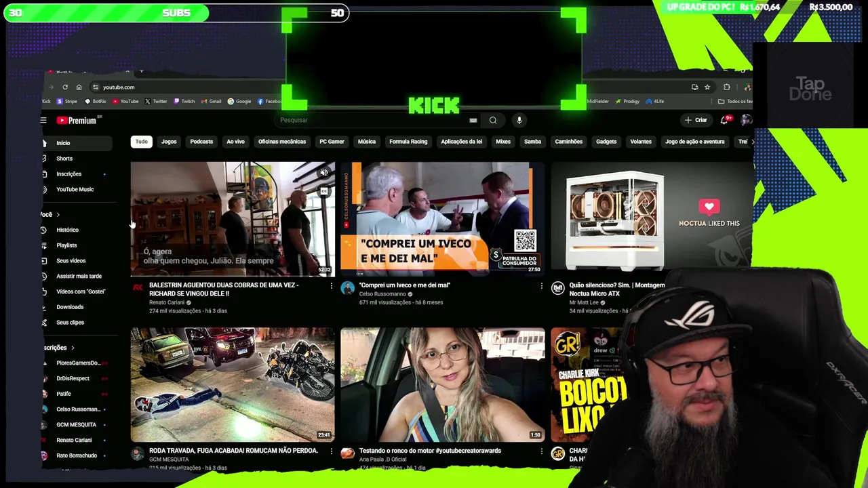The height and width of the screenshot is (488, 868).
Task: Expand the Você section
Action: 51,214
